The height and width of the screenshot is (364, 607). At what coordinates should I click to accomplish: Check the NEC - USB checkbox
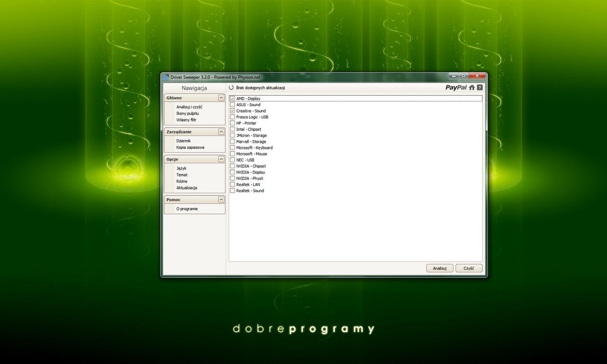[232, 160]
